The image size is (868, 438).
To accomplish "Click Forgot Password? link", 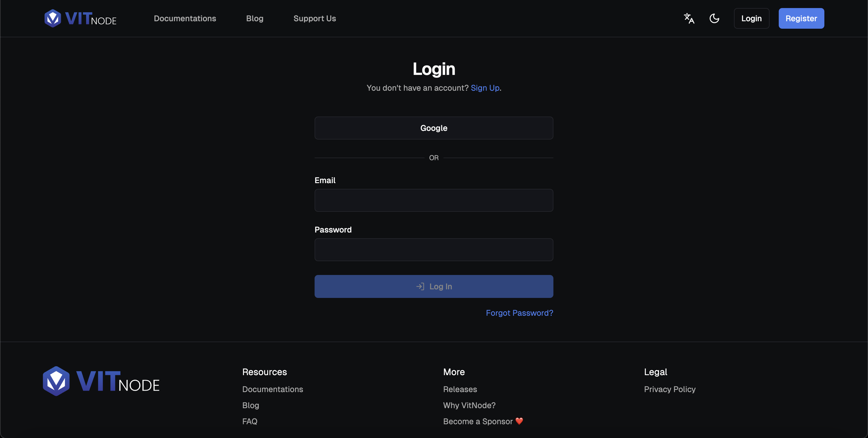I will click(x=520, y=313).
